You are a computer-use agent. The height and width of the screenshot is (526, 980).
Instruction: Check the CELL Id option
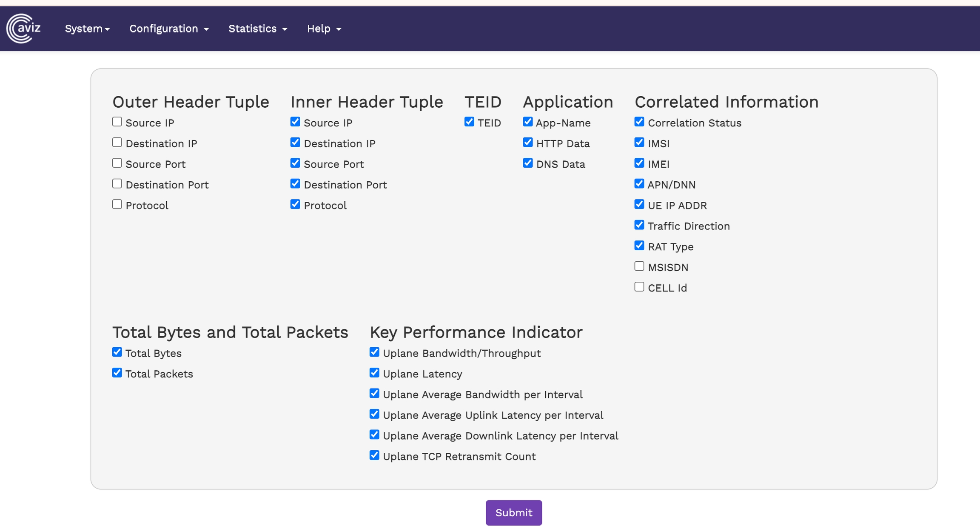[639, 287]
